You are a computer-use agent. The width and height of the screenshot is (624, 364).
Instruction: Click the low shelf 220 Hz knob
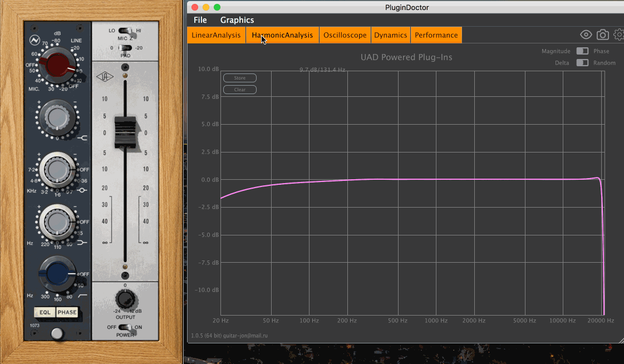tap(57, 222)
